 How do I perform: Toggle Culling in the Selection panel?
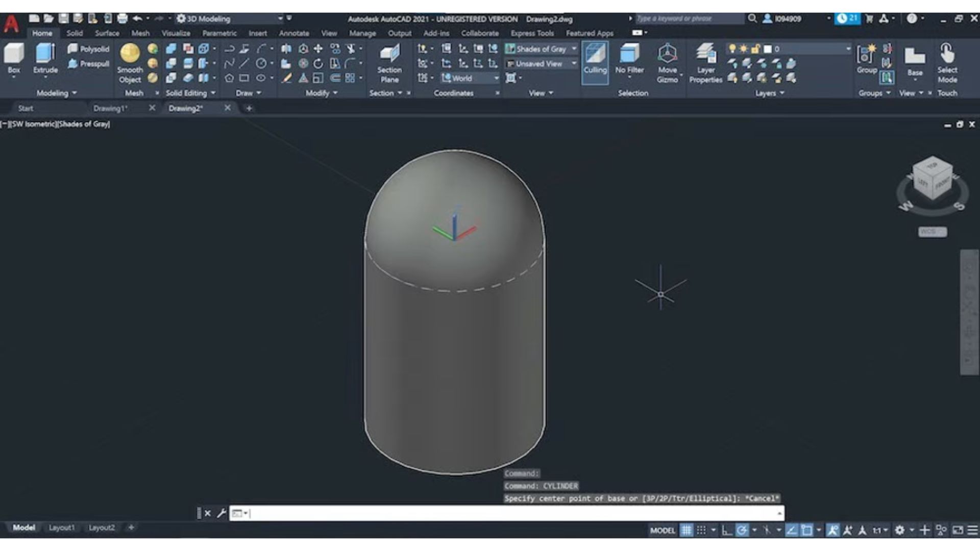click(595, 56)
